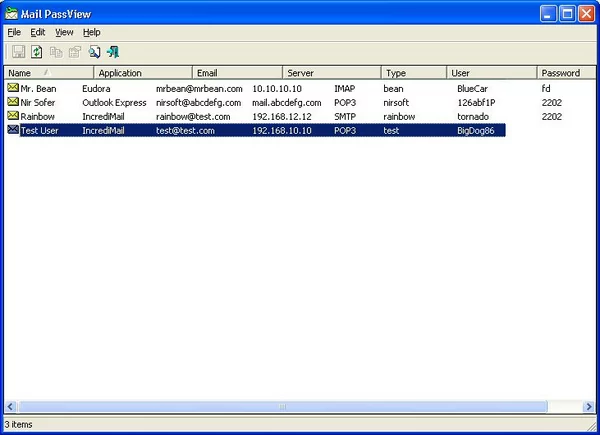Sort by the Type column header
This screenshot has height=435, width=600.
coord(414,73)
